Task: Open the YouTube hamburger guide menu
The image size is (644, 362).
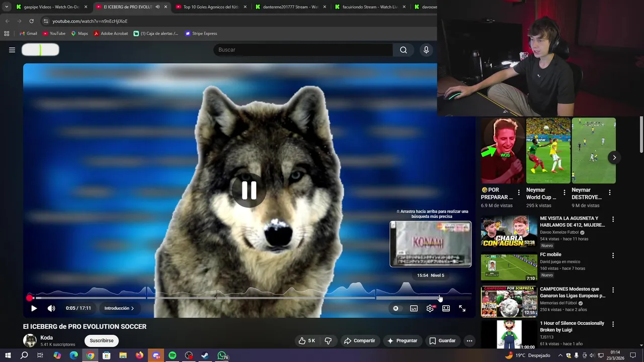Action: pyautogui.click(x=12, y=50)
